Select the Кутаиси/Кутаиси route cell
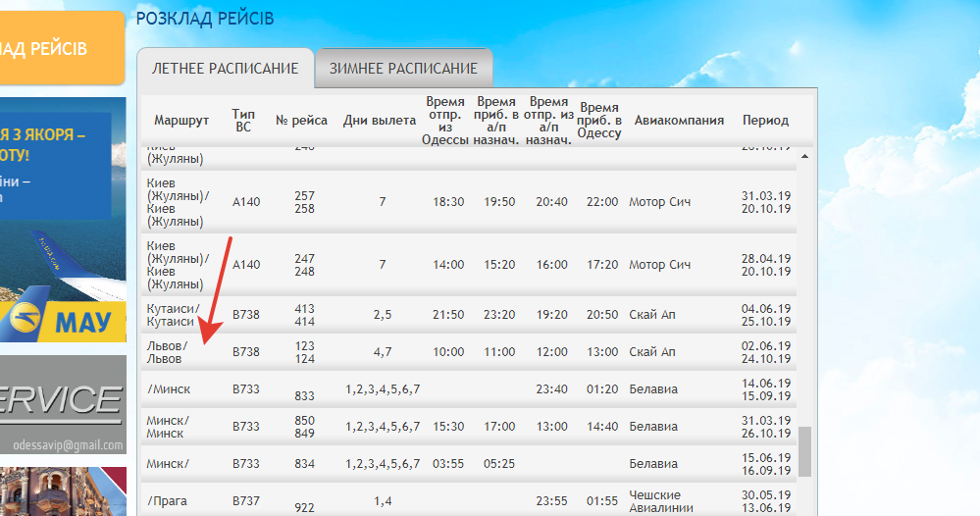The image size is (980, 516). tap(173, 315)
